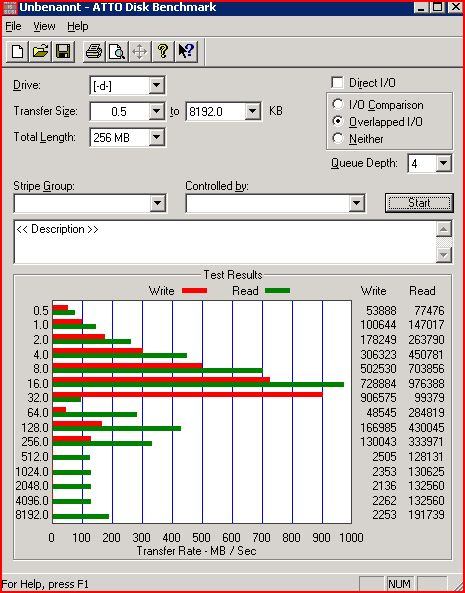Click the Write value 130043

point(378,442)
